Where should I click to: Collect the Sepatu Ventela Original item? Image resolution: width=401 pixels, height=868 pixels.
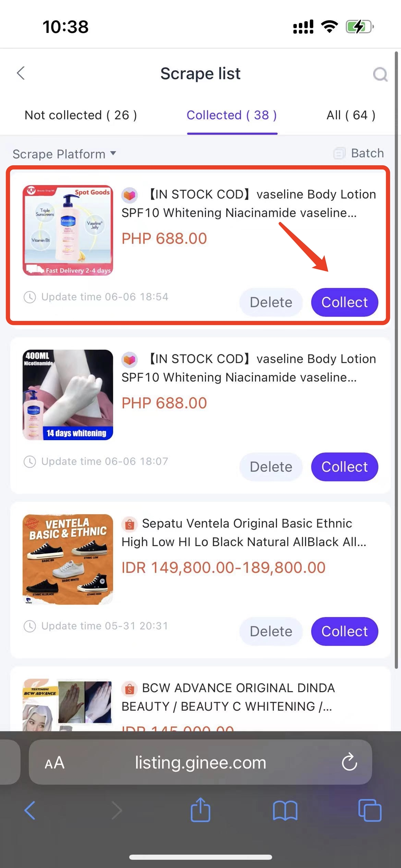pyautogui.click(x=344, y=631)
